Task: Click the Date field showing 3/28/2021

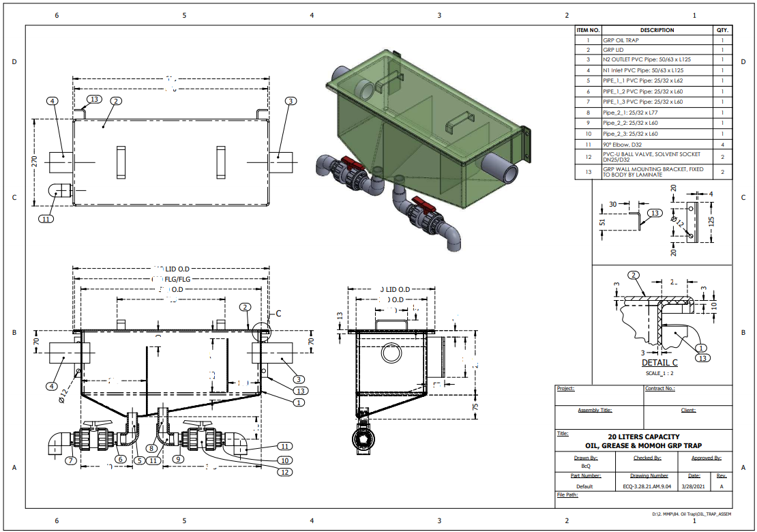Action: 694,486
